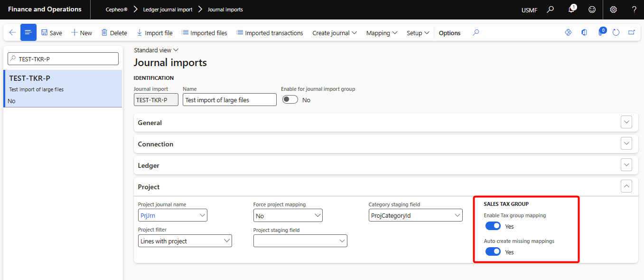Refresh the page using the refresh icon
Screen dimensions: 644x280
616,33
